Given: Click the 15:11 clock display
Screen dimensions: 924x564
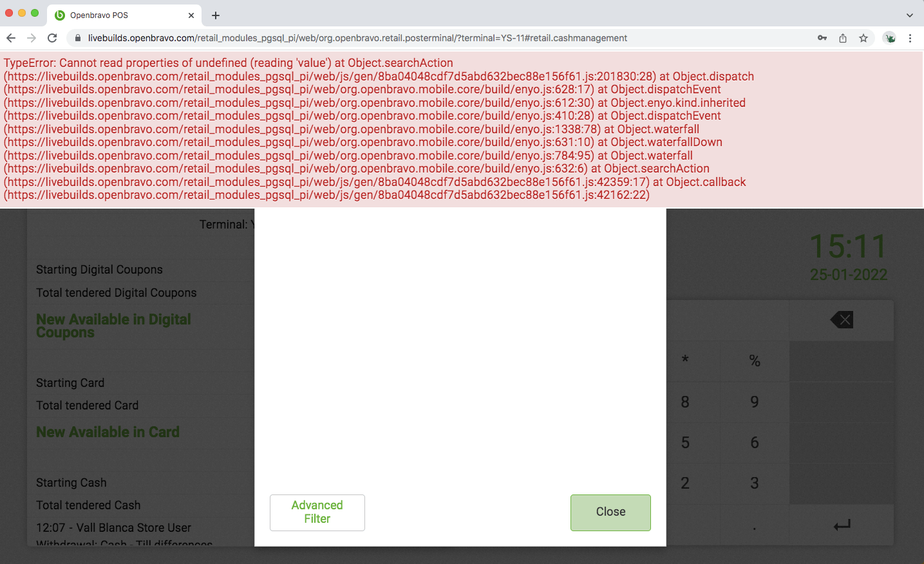Looking at the screenshot, I should point(848,247).
